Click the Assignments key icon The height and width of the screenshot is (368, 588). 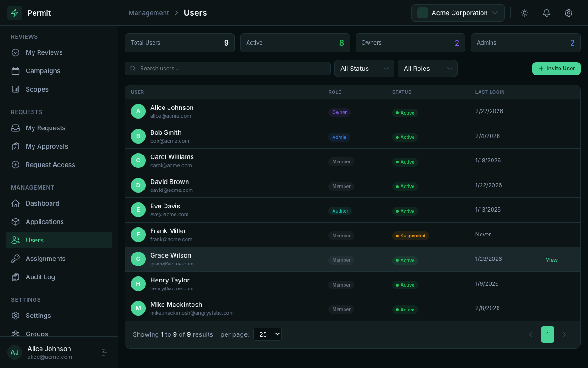click(16, 259)
